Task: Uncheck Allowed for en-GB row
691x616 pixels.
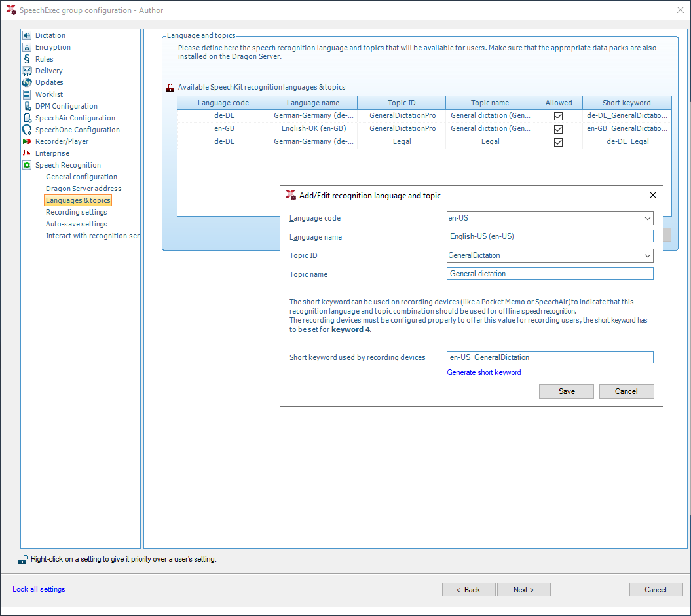Action: 558,129
